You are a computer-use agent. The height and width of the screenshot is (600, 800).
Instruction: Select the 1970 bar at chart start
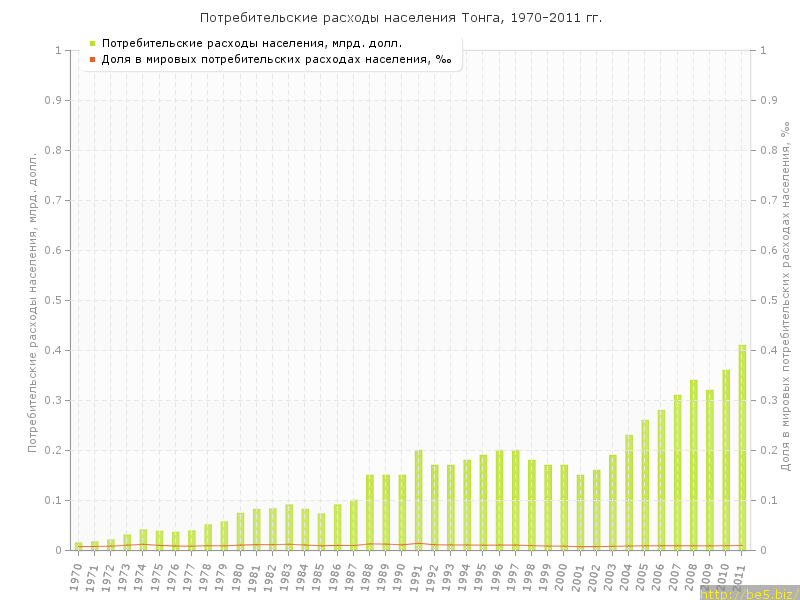click(x=78, y=546)
